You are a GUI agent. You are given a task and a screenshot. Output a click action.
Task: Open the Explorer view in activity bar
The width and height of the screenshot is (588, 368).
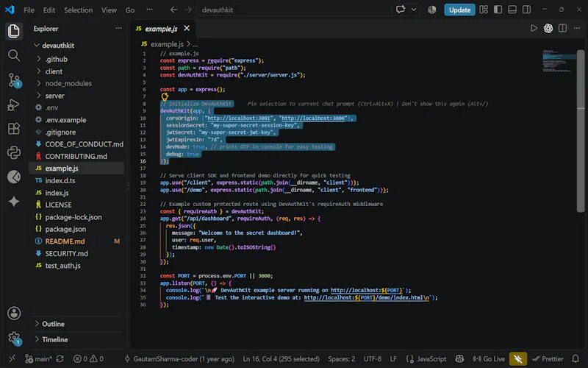[14, 31]
